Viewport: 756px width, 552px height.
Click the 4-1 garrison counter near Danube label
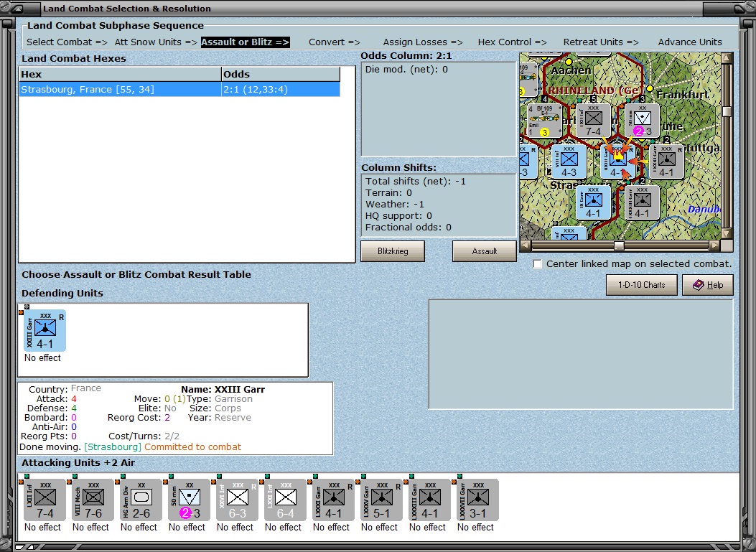643,202
